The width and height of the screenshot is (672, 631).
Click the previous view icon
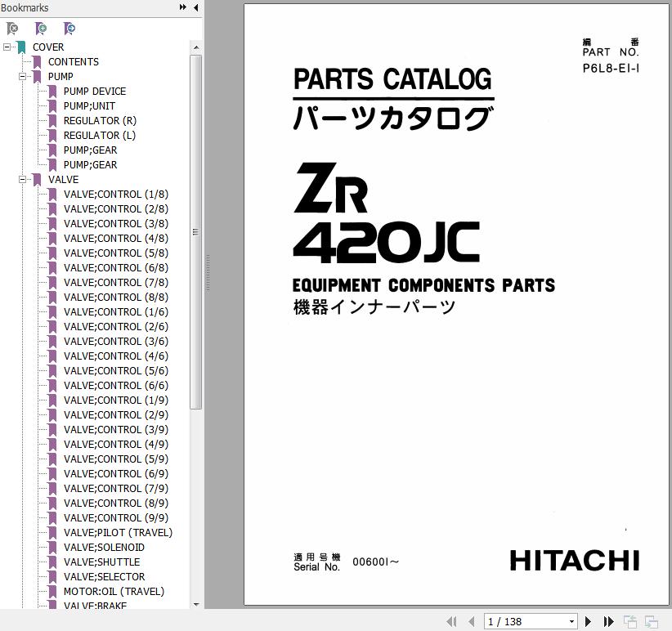click(x=630, y=621)
